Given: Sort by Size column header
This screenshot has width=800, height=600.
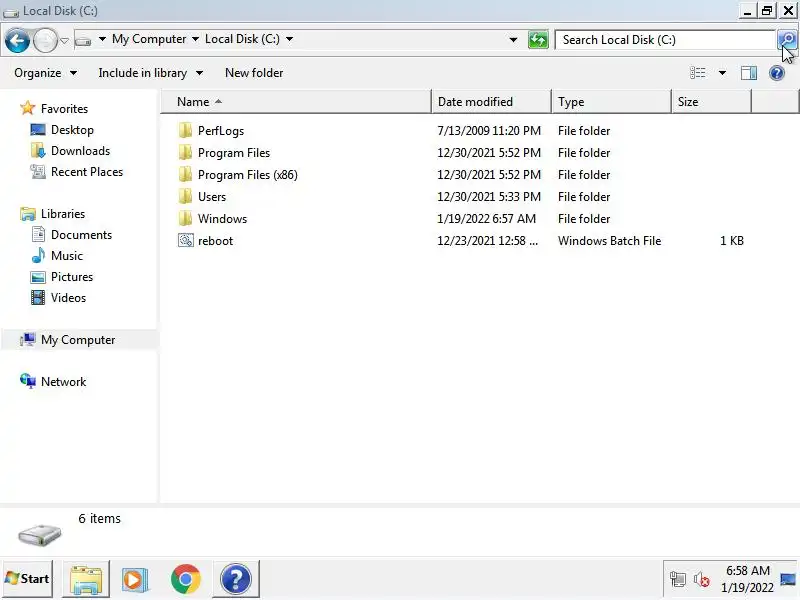Looking at the screenshot, I should 711,102.
